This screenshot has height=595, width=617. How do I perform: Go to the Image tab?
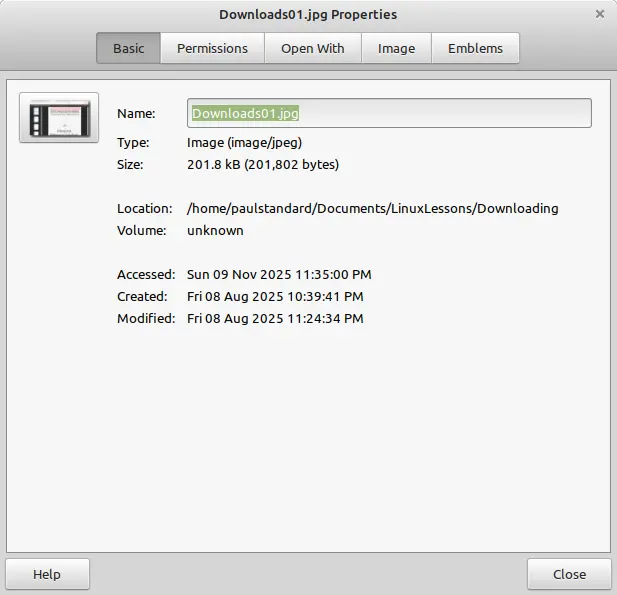click(x=396, y=48)
